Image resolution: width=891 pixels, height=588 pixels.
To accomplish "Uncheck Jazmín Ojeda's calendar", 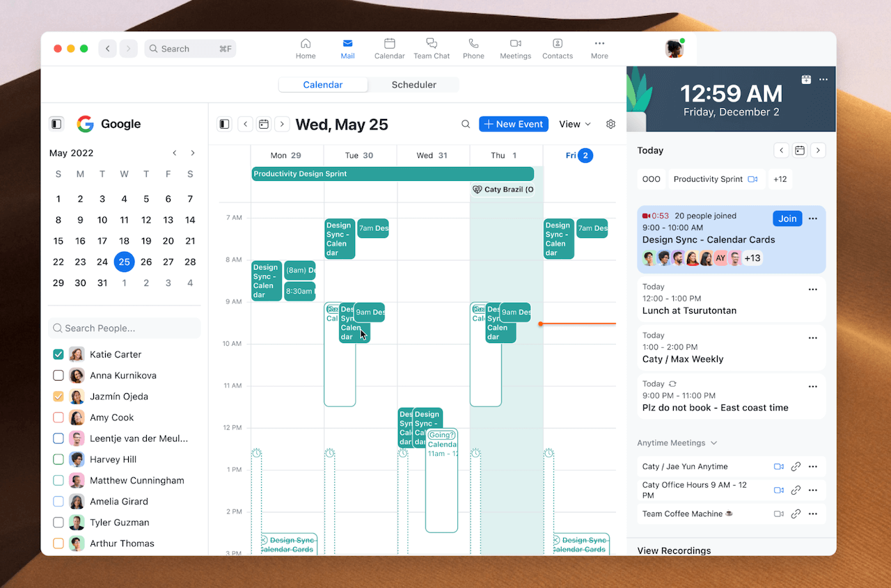I will point(58,397).
